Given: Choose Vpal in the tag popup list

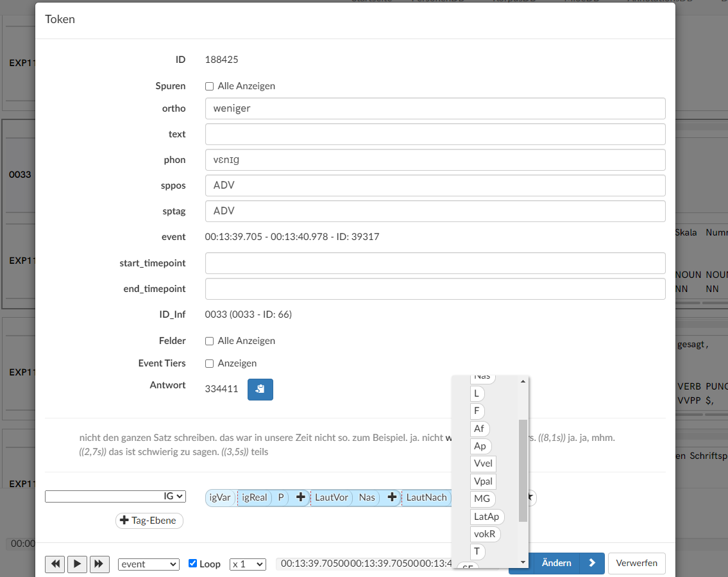Looking at the screenshot, I should 484,481.
